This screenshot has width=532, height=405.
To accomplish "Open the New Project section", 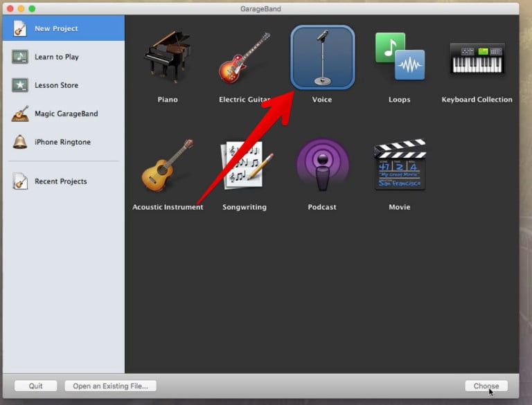I will coord(64,28).
